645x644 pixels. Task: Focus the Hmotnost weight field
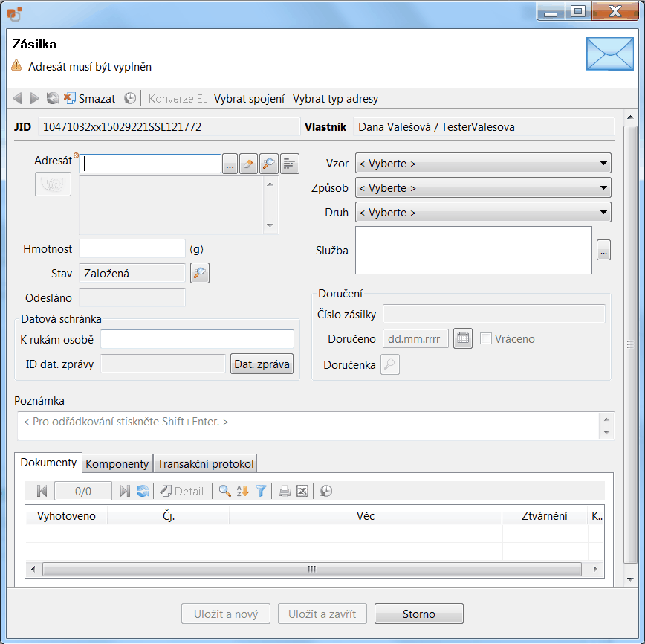pyautogui.click(x=132, y=248)
